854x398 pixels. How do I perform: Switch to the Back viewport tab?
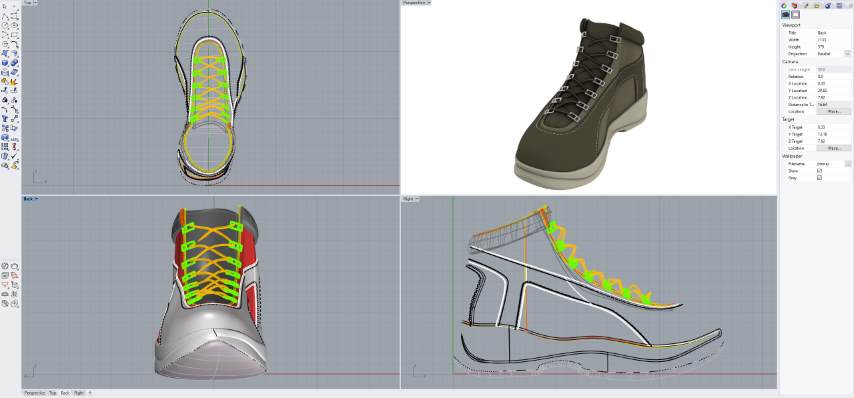point(65,392)
